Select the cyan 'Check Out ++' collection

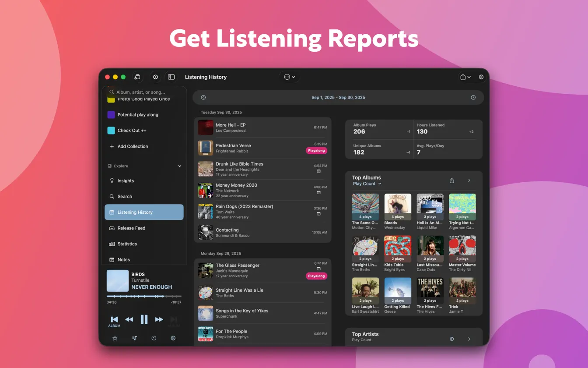click(x=144, y=131)
